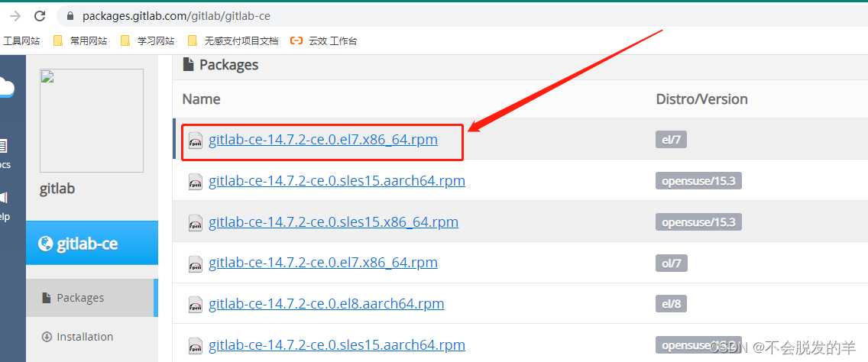Click rpm icon beside el8.aarch64.rpm
This screenshot has height=362, width=868.
click(x=196, y=305)
